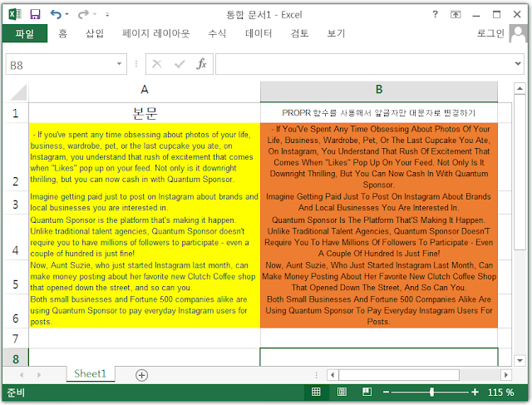Select row 4 header
Image resolution: width=532 pixels, height=405 pixels.
[16, 237]
